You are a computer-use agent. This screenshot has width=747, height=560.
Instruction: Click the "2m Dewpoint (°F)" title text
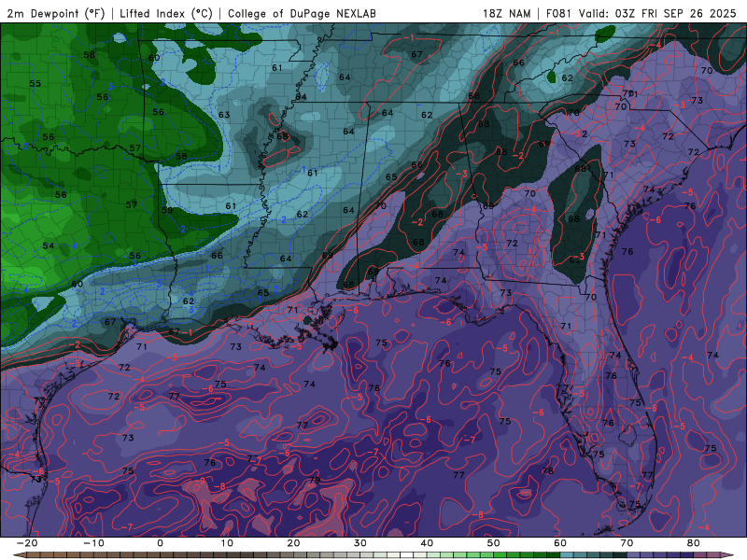(x=55, y=13)
